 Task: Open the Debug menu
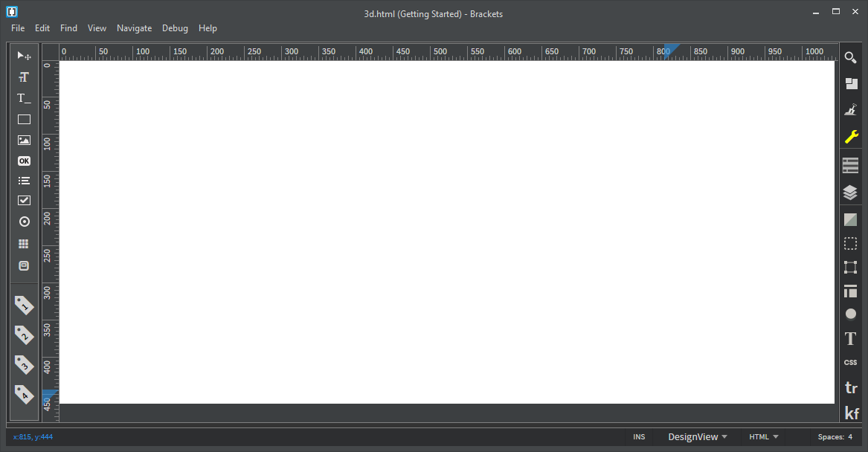coord(175,28)
